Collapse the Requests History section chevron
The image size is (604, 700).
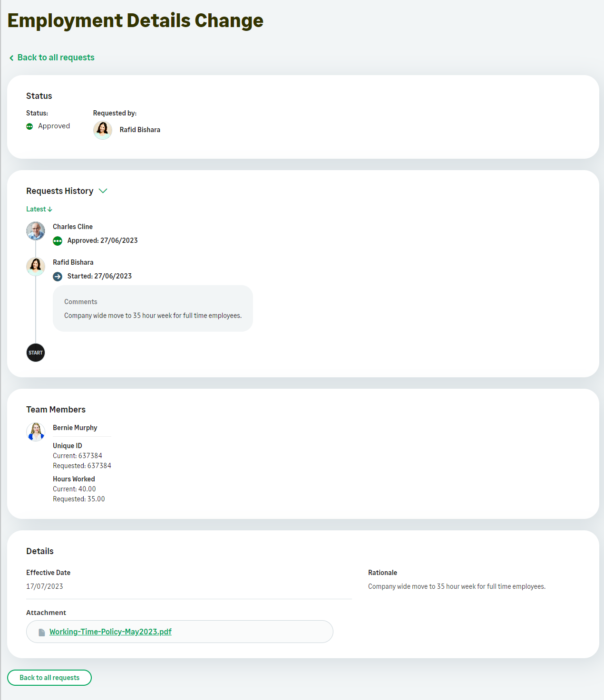103,191
